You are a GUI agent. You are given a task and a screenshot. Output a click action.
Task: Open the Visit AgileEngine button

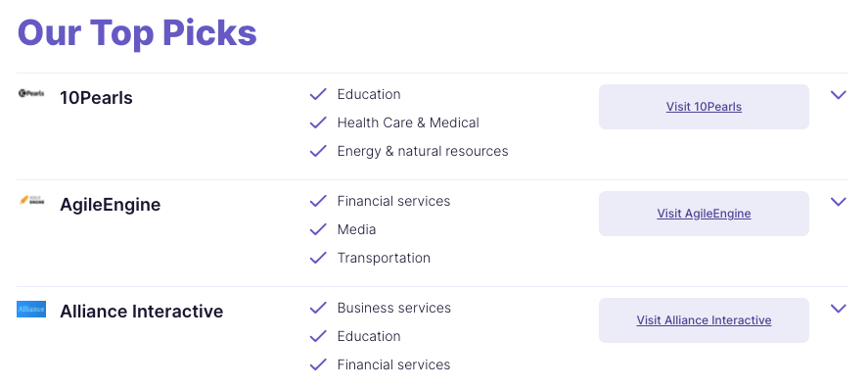704,214
